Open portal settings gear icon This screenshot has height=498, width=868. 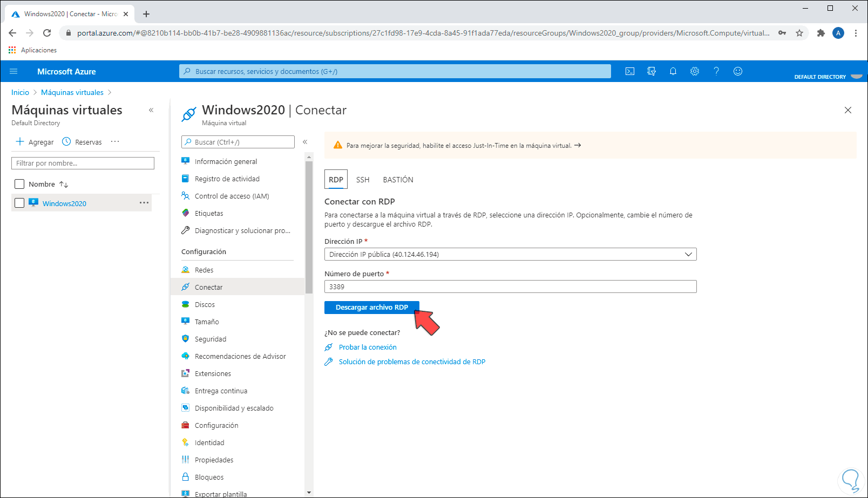(695, 71)
